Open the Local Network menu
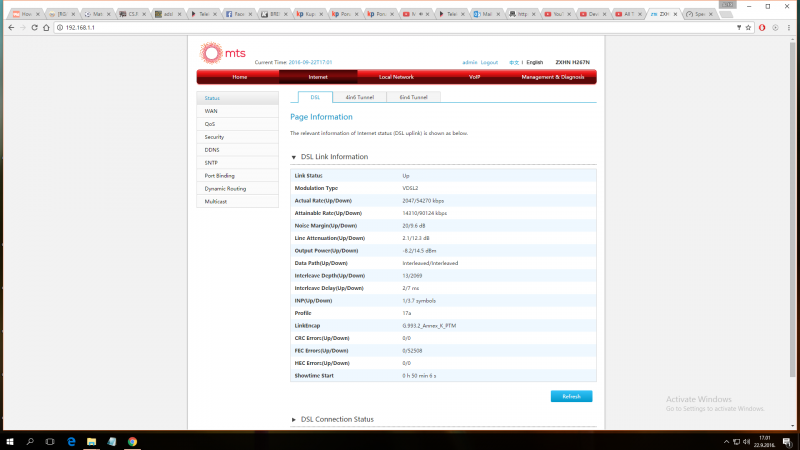This screenshot has height=450, width=800. (x=396, y=77)
